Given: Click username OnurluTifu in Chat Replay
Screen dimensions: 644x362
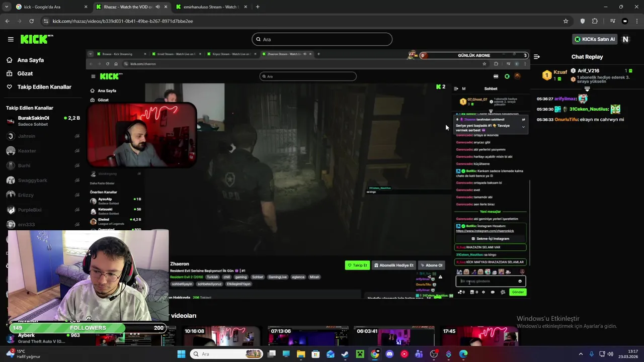Looking at the screenshot, I should pyautogui.click(x=566, y=120).
